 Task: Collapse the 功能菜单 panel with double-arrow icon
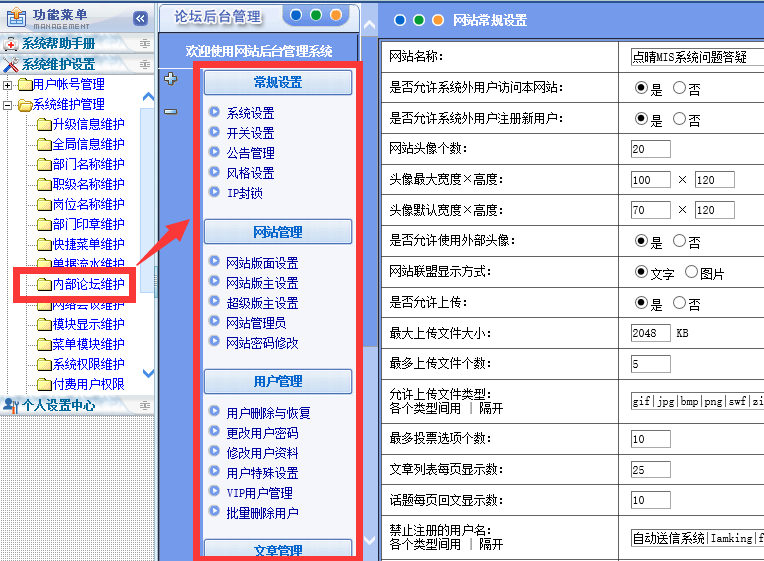pyautogui.click(x=140, y=18)
